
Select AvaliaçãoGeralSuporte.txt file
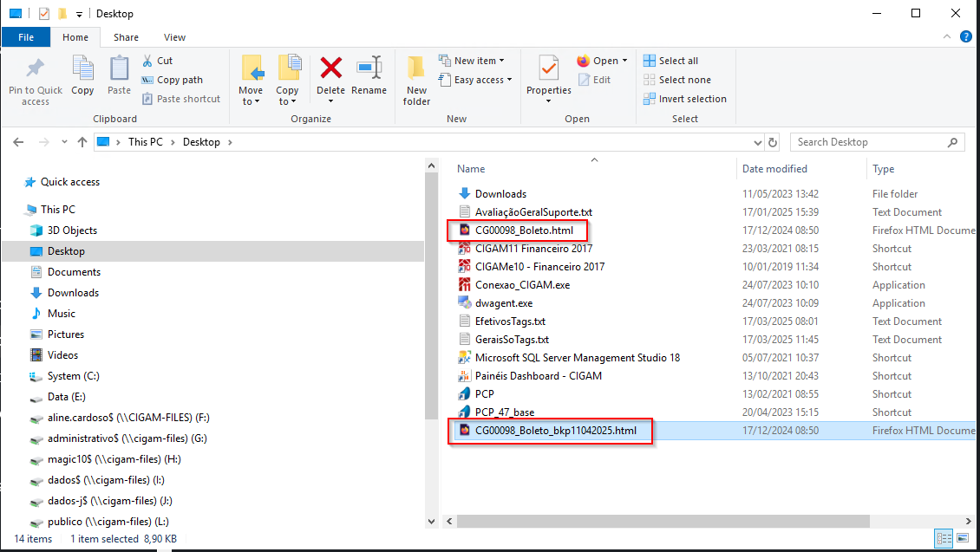tap(533, 212)
